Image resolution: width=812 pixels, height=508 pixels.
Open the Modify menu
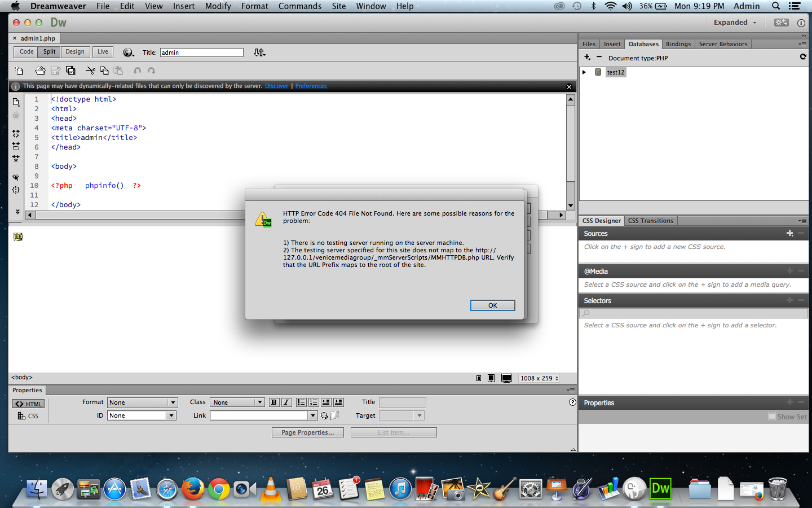click(218, 6)
